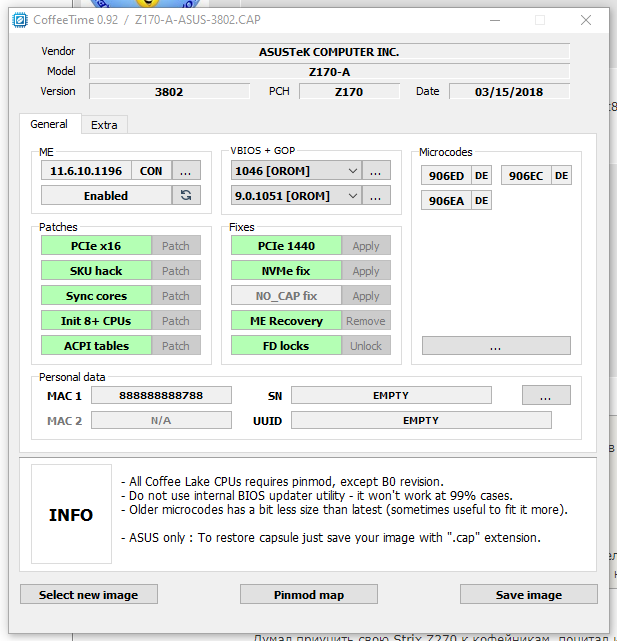Click Patch button for Sync cores
The height and width of the screenshot is (641, 617).
click(176, 296)
